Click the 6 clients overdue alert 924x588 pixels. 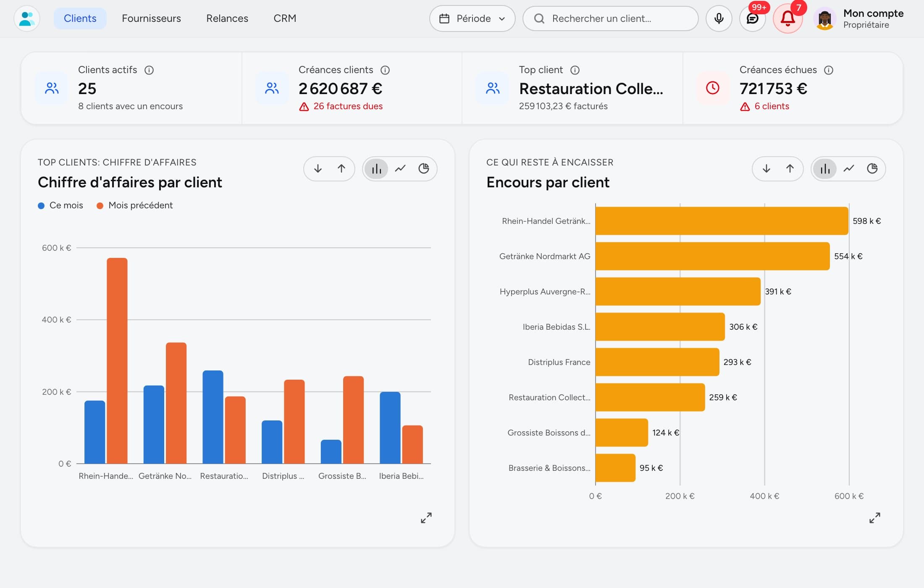(x=764, y=106)
